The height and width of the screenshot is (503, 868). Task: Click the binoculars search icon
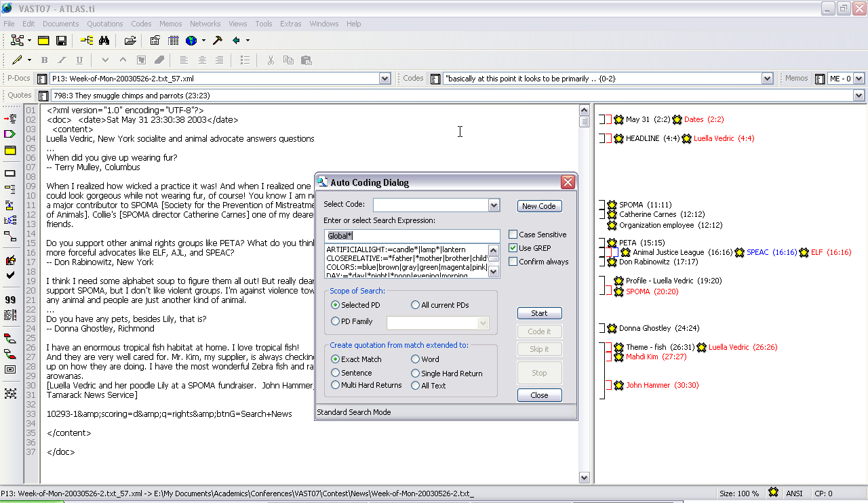(x=104, y=41)
